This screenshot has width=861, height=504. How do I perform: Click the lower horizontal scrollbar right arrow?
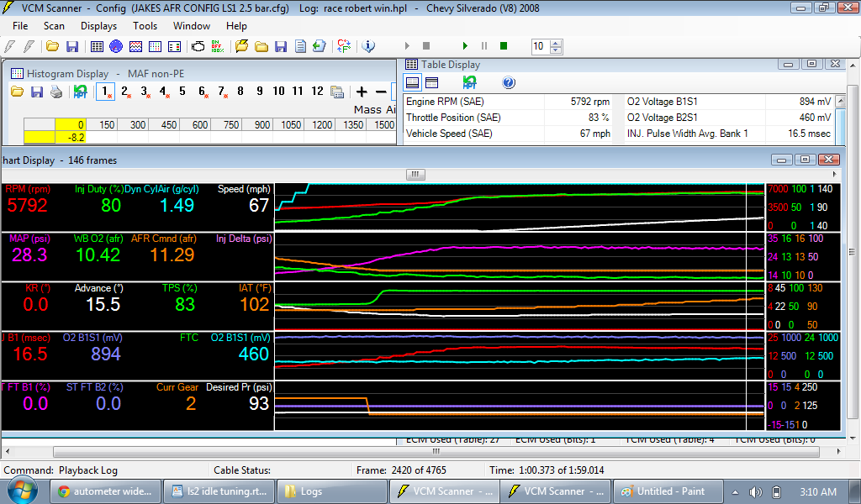(838, 452)
